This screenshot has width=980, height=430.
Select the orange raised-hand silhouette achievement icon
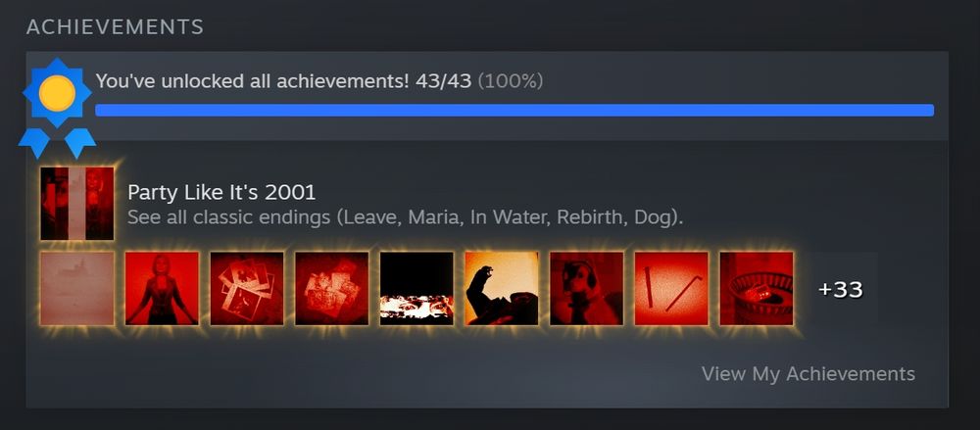[502, 288]
